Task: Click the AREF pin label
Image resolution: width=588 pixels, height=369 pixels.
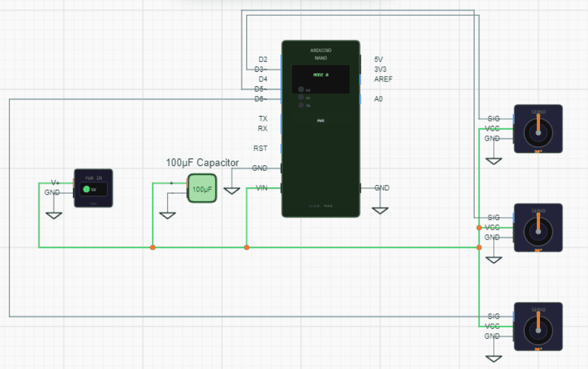Action: click(x=383, y=79)
